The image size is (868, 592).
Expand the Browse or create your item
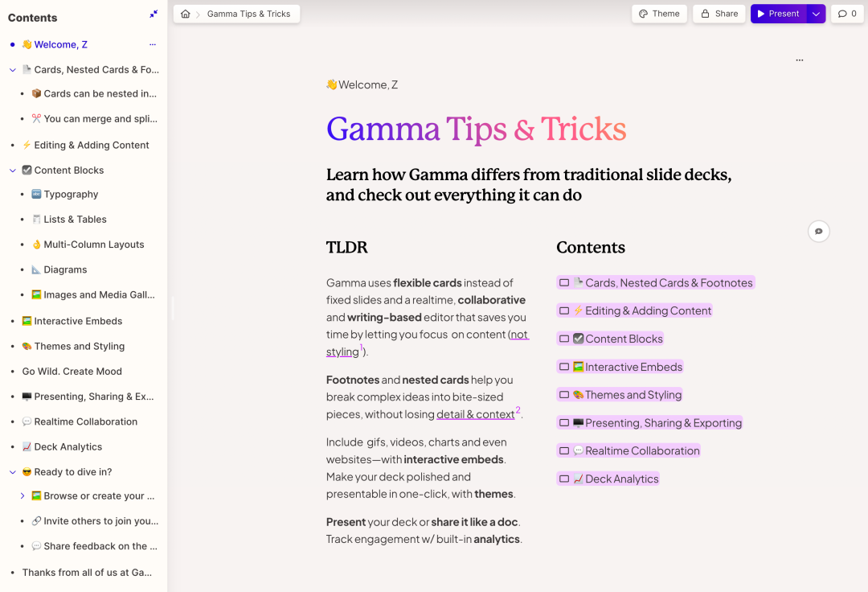[x=23, y=495]
